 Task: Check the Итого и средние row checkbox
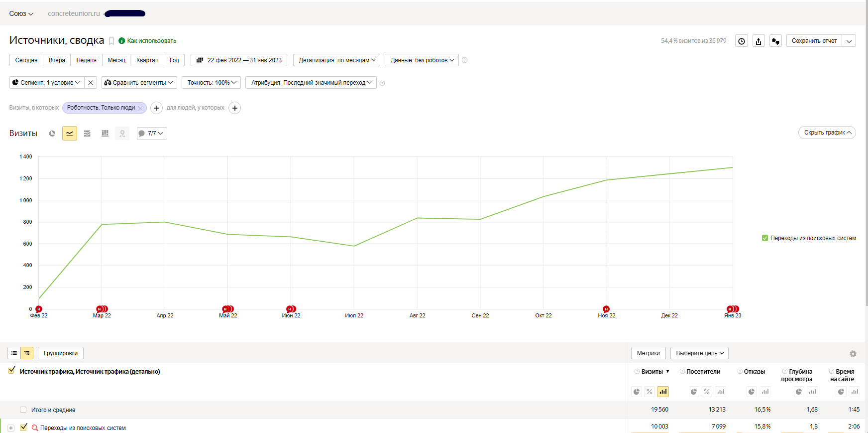23,410
